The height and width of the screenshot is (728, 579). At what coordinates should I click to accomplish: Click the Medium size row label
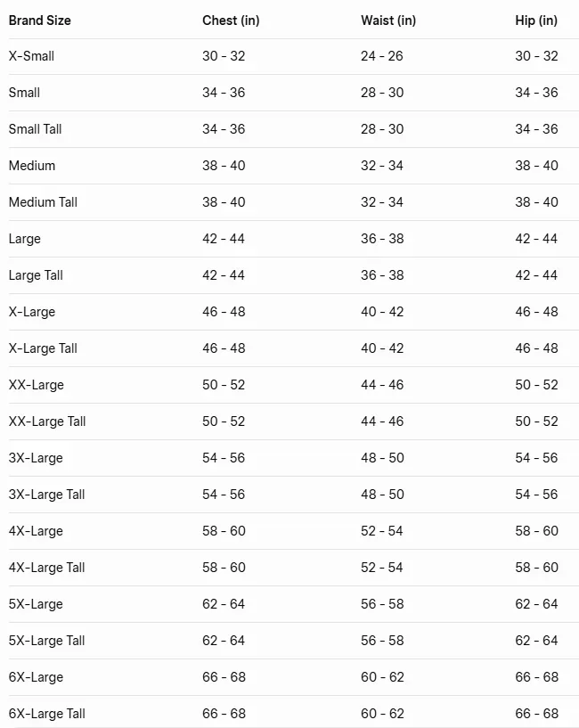pos(32,166)
